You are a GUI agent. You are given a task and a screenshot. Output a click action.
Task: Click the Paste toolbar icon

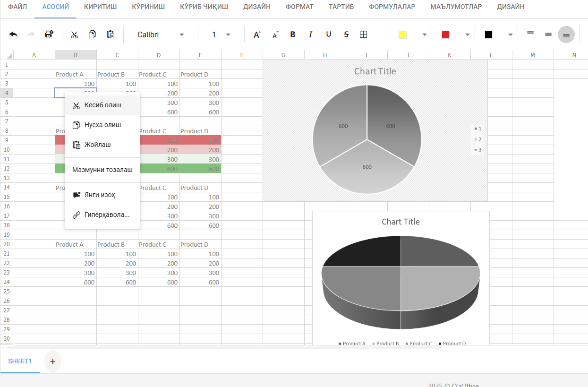(111, 34)
